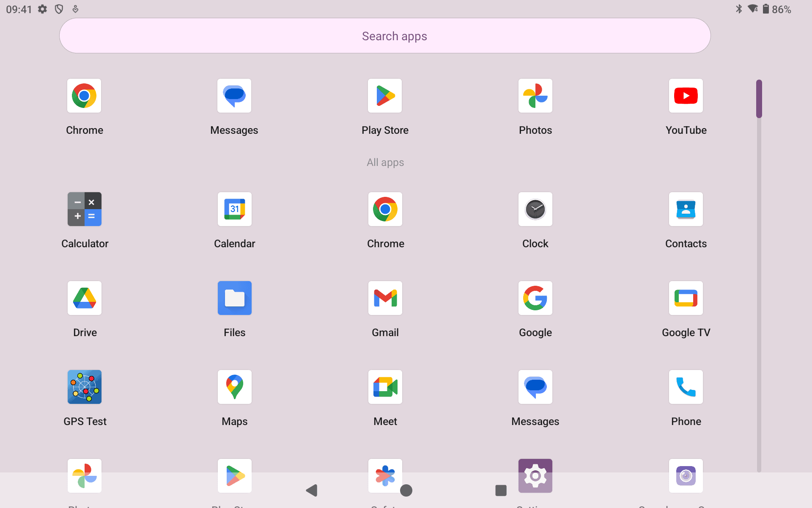Screen dimensions: 812x508
Task: Tap the 09:41 clock in the status bar
Action: click(19, 9)
